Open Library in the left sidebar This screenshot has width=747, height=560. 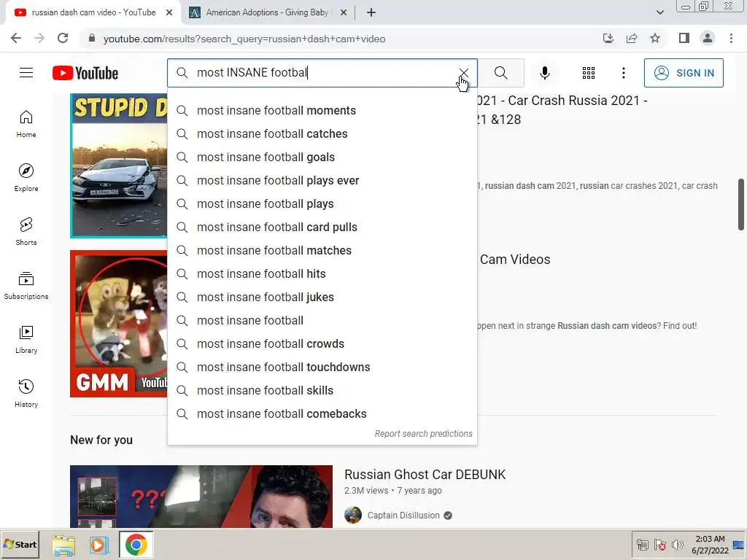pos(26,340)
